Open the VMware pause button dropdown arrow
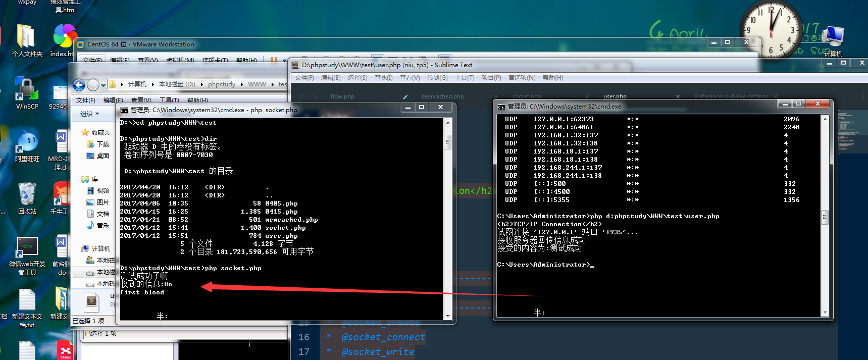 [x=284, y=60]
